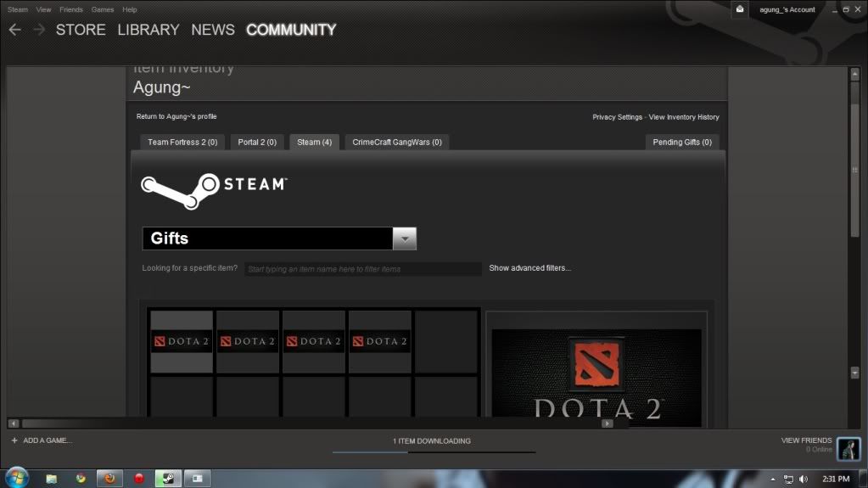The width and height of the screenshot is (868, 488).
Task: Open the Gifts category combo box
Action: [279, 238]
